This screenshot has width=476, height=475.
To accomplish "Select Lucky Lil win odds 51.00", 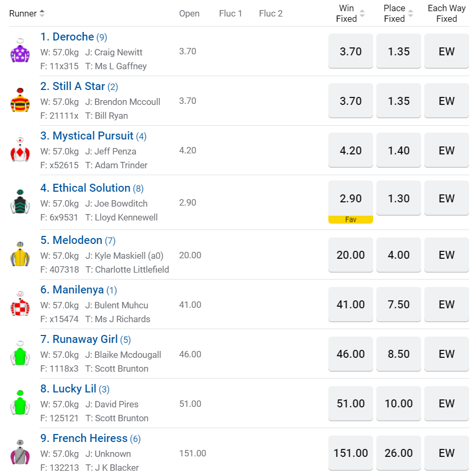I will [350, 404].
